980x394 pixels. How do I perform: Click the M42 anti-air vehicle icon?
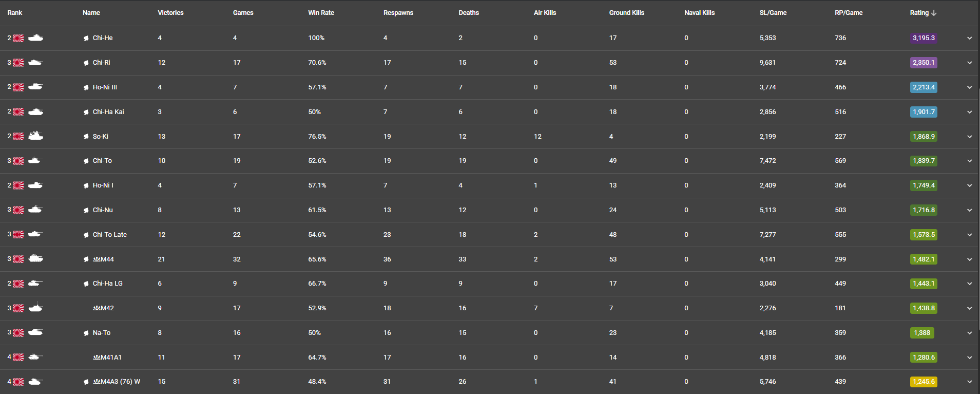pos(35,308)
